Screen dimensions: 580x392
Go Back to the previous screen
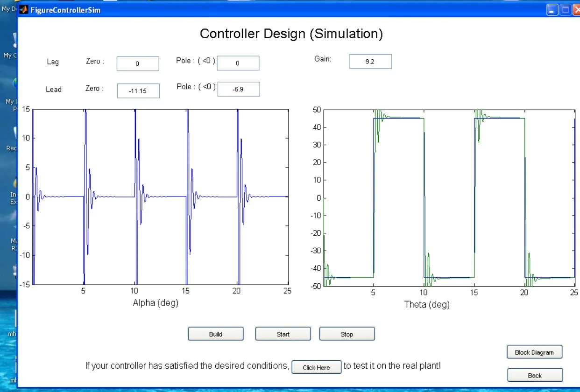click(x=535, y=375)
